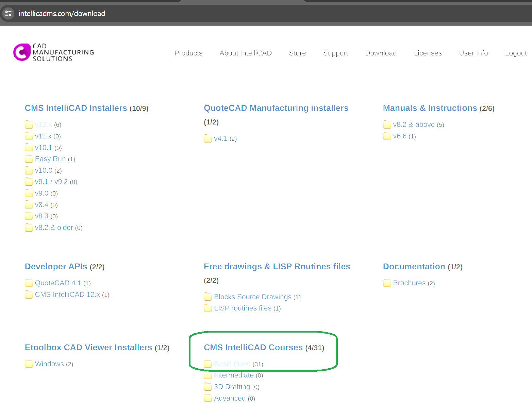The height and width of the screenshot is (405, 532).
Task: Click the Basic (free) folder icon
Action: [x=208, y=364]
